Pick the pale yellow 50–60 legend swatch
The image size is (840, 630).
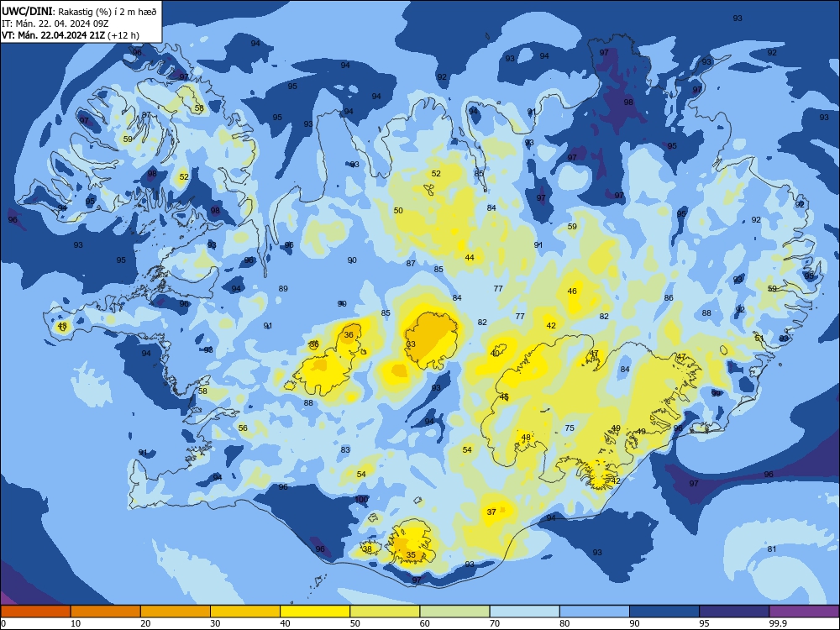pyautogui.click(x=386, y=612)
